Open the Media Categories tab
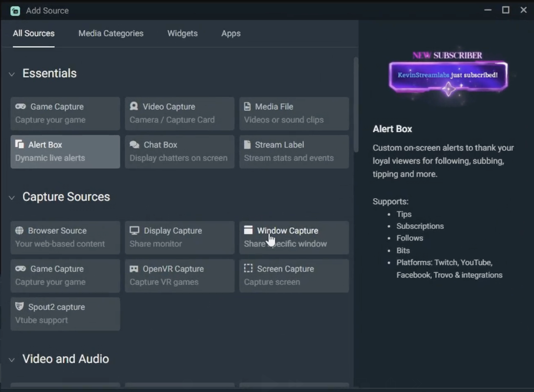 (x=111, y=34)
